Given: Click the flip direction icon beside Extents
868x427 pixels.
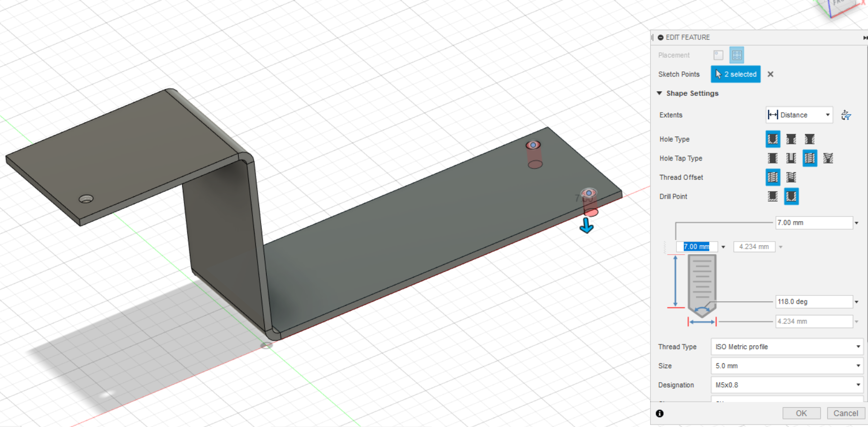Looking at the screenshot, I should (x=846, y=115).
